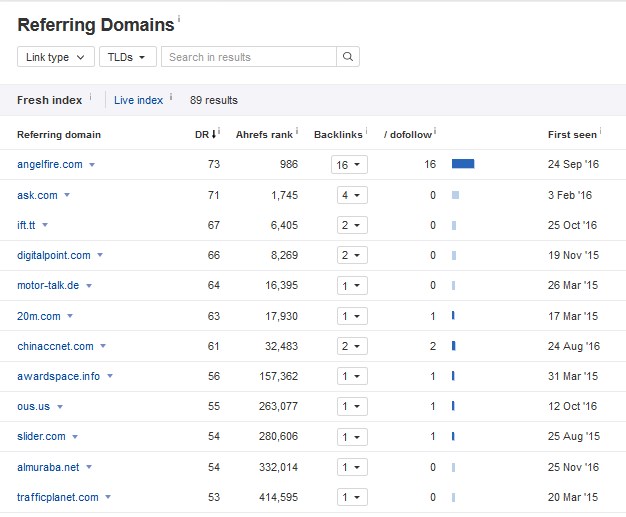This screenshot has width=626, height=517.
Task: Open the motor-talk.de domain link
Action: click(47, 286)
